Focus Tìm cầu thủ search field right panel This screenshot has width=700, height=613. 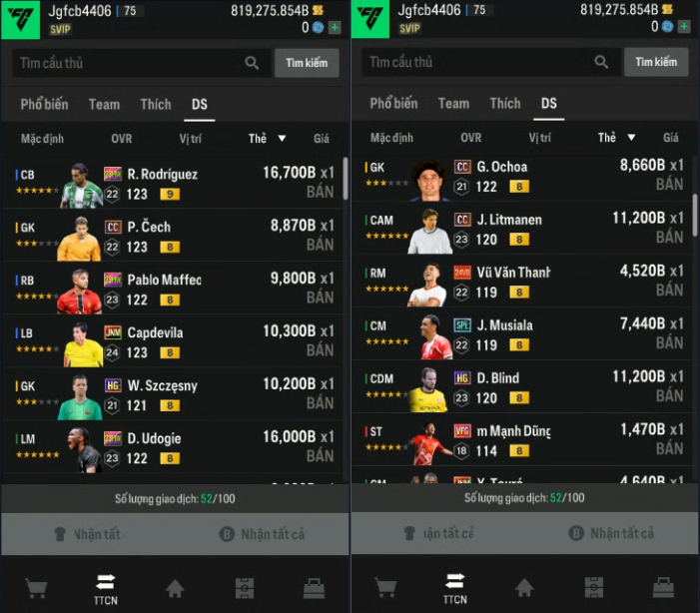(x=490, y=62)
